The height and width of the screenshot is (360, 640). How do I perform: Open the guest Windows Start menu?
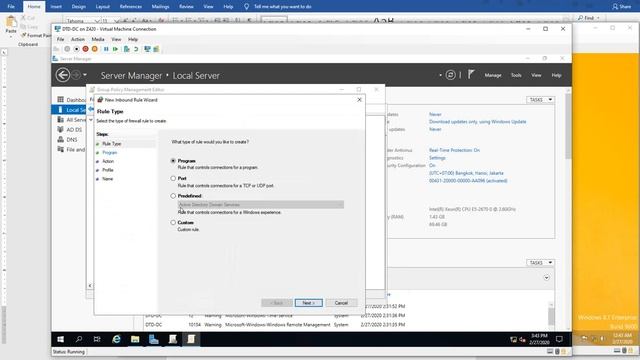point(60,339)
